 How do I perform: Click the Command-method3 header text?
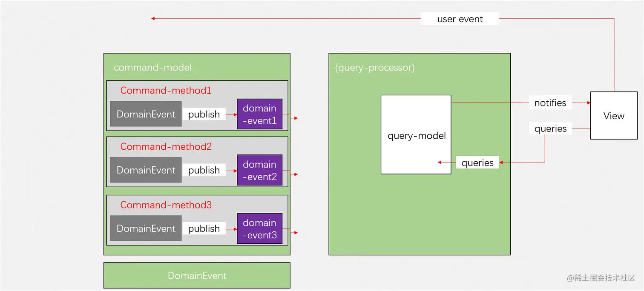[166, 205]
